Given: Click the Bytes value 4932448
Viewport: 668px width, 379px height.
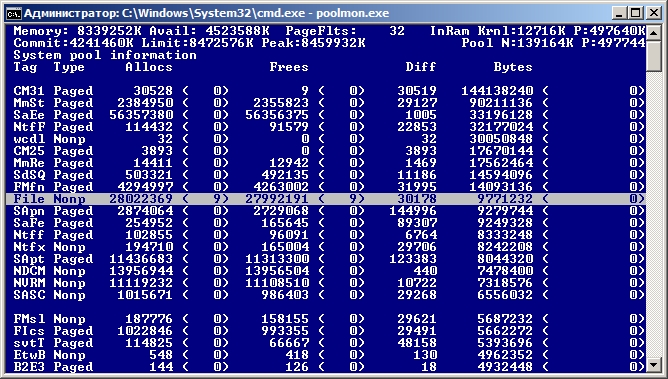Looking at the screenshot, I should coord(505,367).
